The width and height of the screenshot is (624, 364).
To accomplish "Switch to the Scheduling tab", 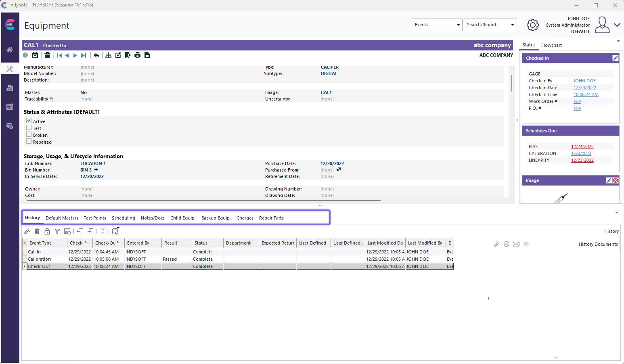I will click(123, 218).
